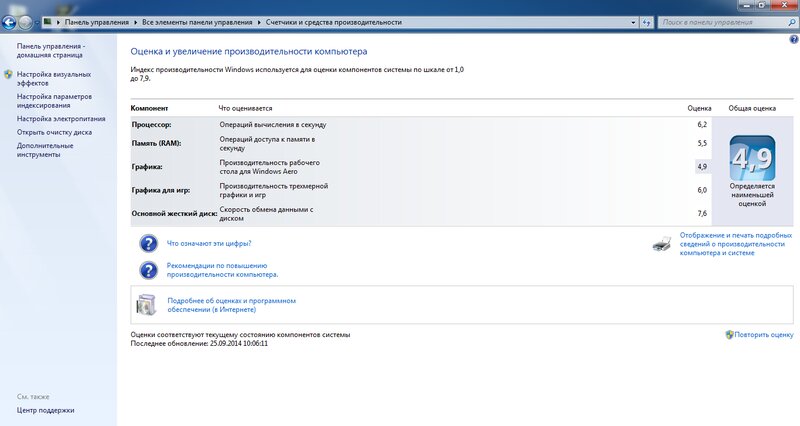Image resolution: width=800 pixels, height=426 pixels.
Task: Click the printer icon
Action: (x=662, y=244)
